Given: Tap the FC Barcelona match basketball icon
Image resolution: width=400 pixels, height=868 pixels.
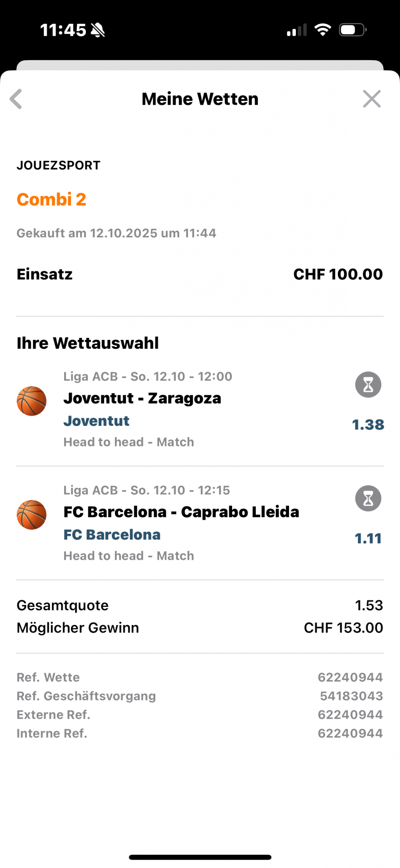Looking at the screenshot, I should click(x=32, y=515).
